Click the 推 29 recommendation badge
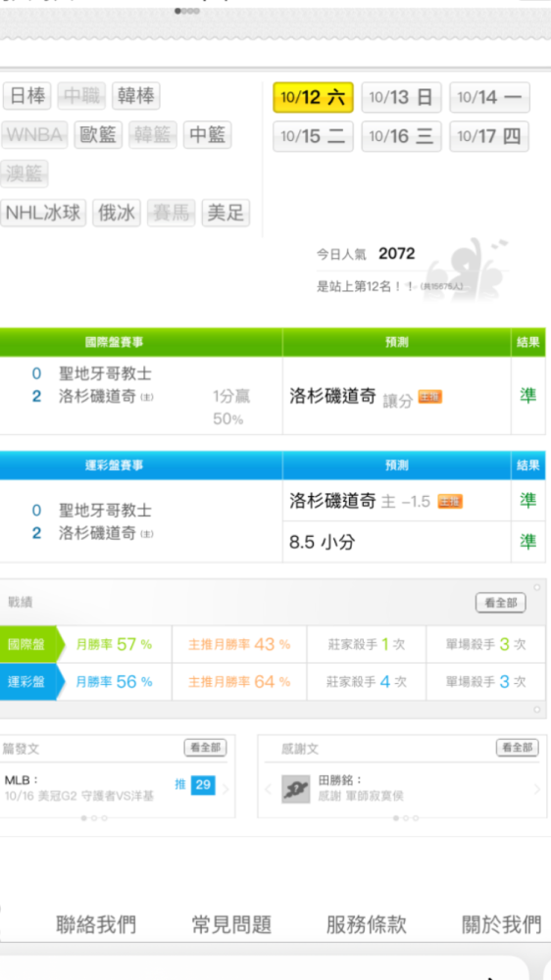551x980 pixels. pos(194,785)
